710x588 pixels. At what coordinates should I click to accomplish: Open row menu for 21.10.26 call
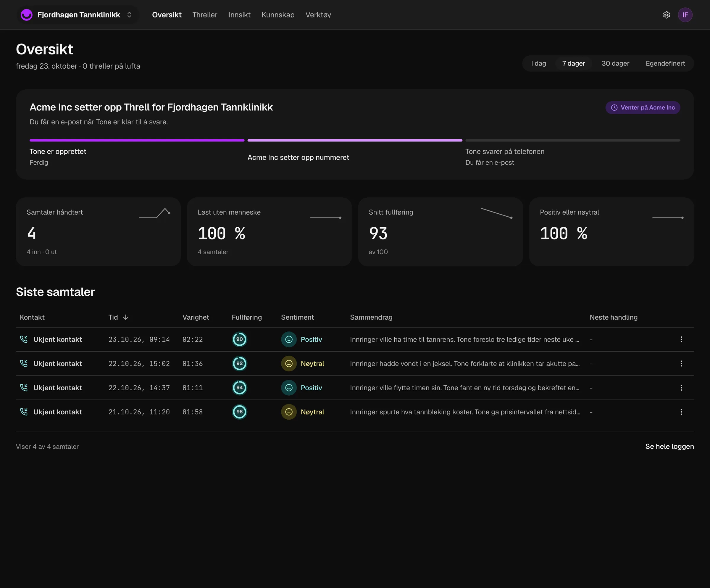pyautogui.click(x=681, y=412)
